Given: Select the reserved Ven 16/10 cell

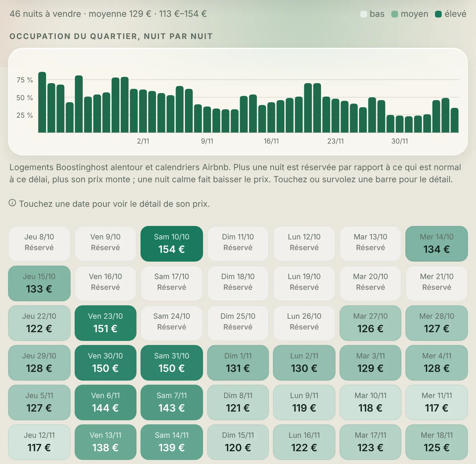Looking at the screenshot, I should [106, 283].
